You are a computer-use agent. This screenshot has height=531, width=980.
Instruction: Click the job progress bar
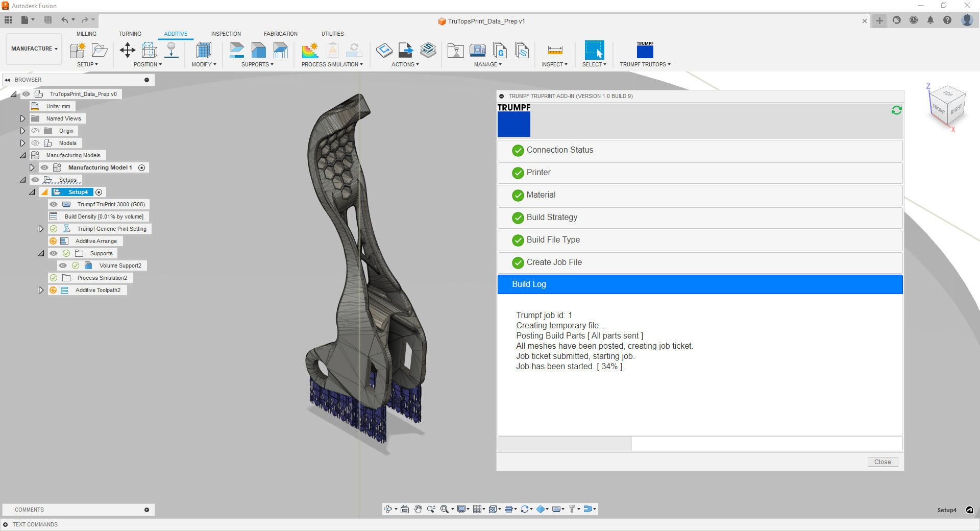[700, 444]
